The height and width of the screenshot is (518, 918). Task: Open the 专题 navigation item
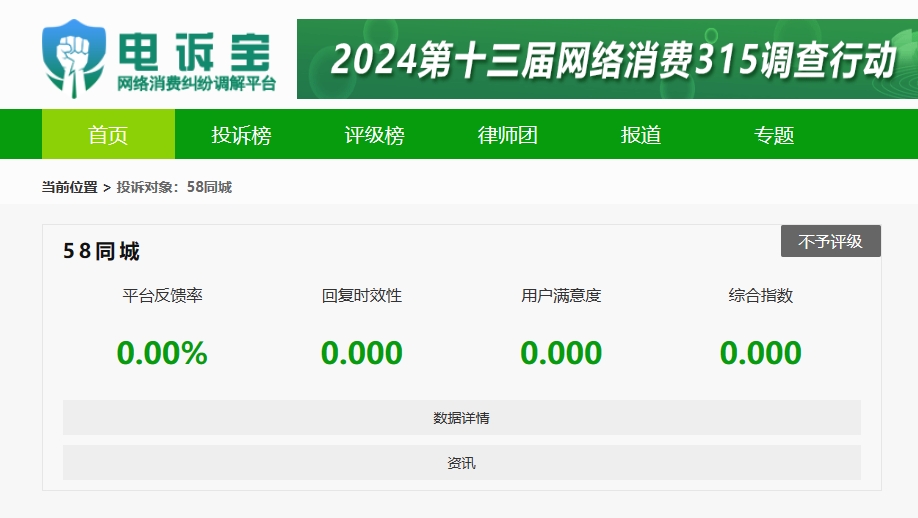coord(774,135)
